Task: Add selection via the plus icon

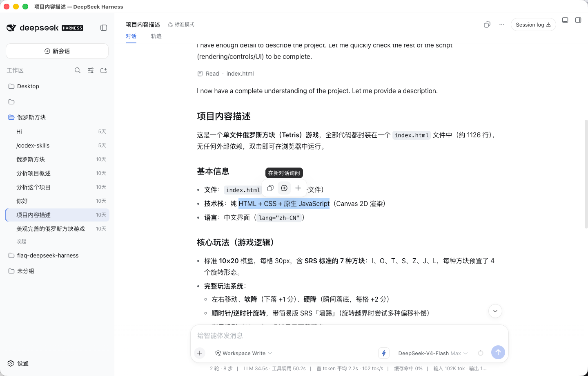Action: coord(298,188)
